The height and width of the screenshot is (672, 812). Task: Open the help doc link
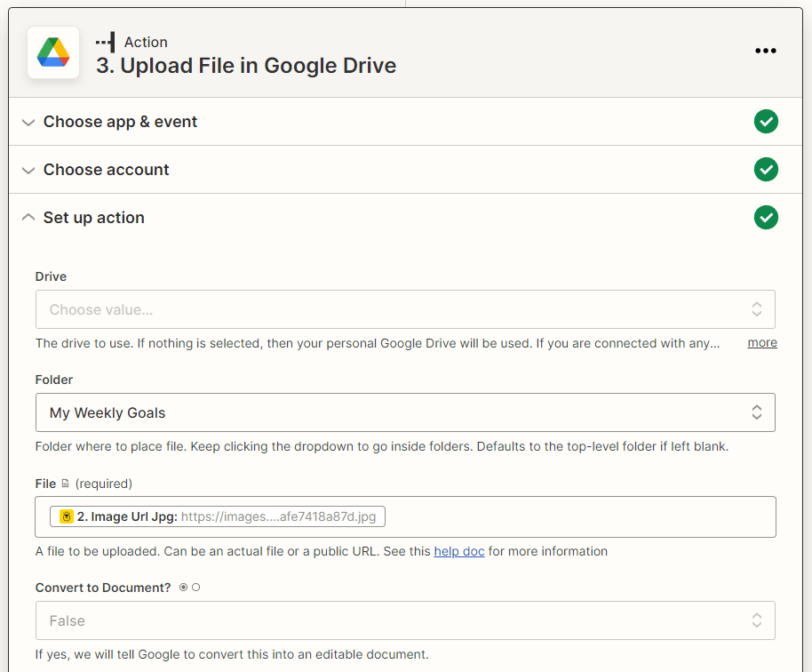pos(458,551)
